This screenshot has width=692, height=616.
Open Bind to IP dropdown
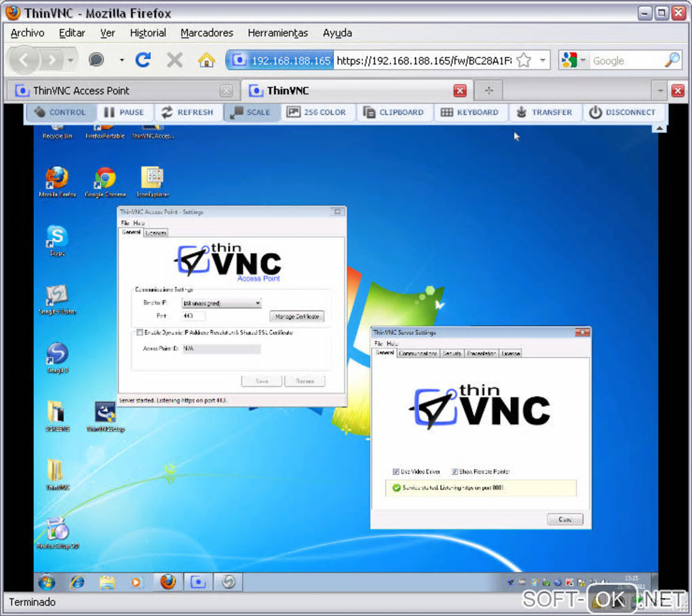pos(222,303)
